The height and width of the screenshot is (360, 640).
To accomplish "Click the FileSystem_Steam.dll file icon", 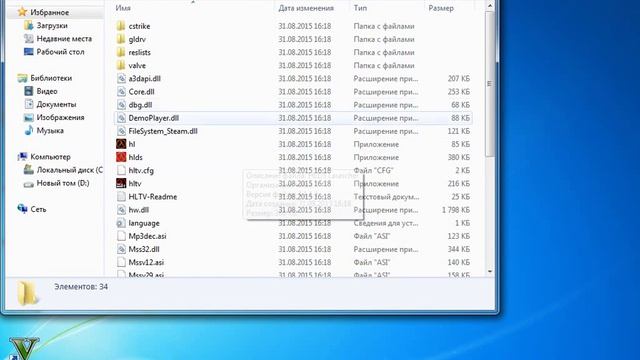I will (x=121, y=131).
